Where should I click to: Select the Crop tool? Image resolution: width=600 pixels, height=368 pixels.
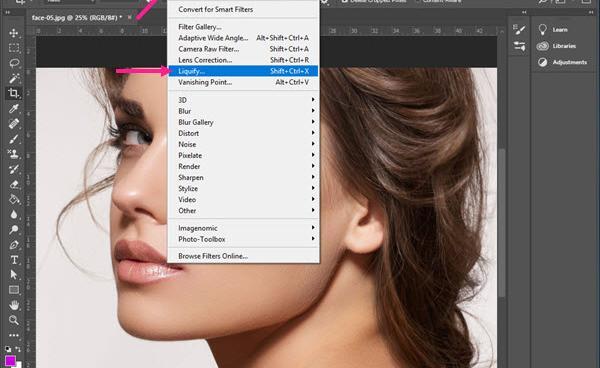14,93
